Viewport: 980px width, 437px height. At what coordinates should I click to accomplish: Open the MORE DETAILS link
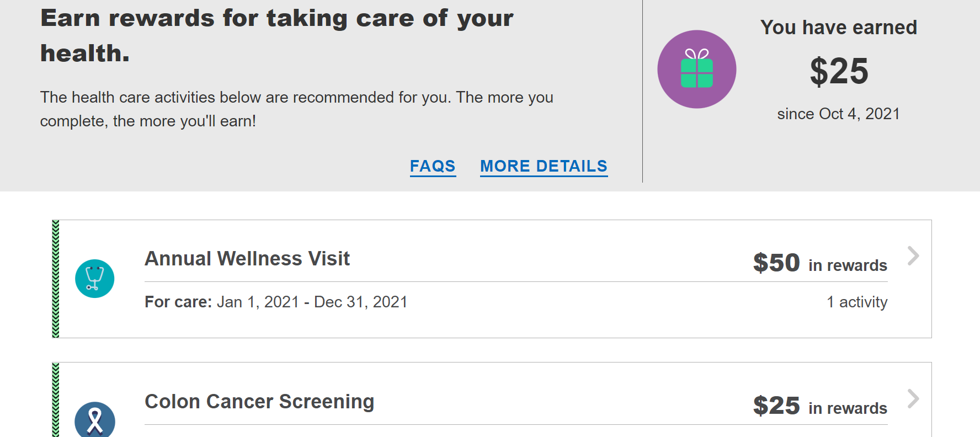pos(544,166)
